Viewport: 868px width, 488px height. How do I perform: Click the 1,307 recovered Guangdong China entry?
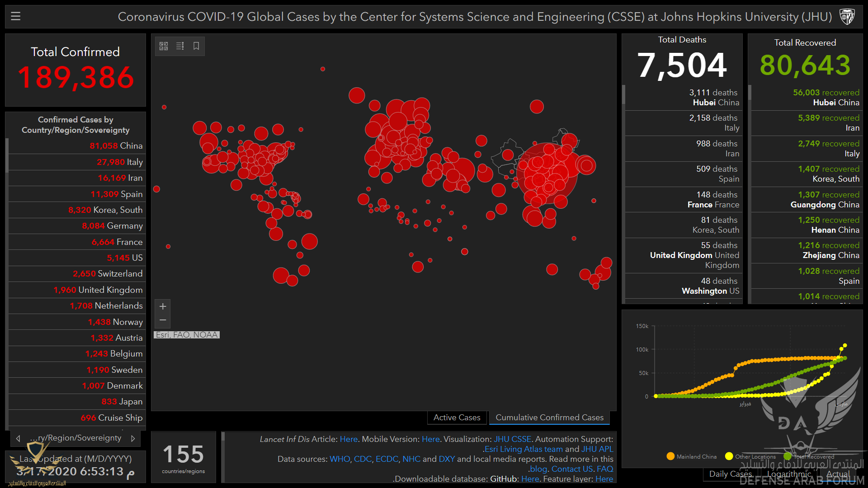pos(807,200)
